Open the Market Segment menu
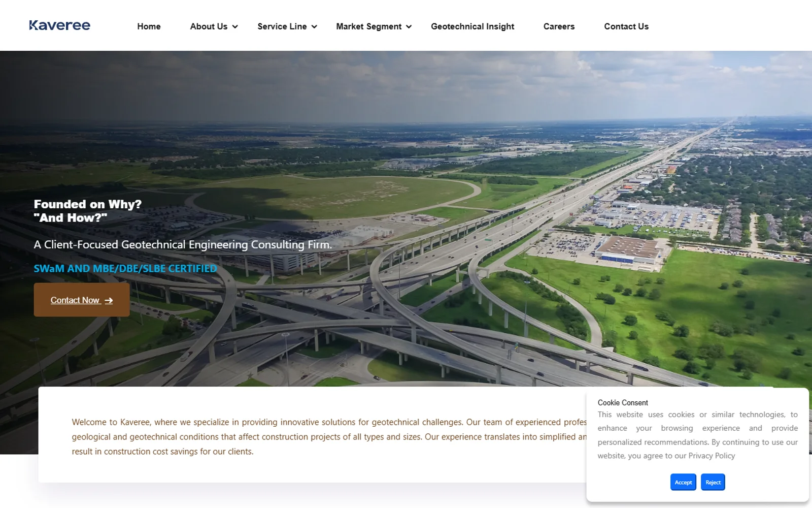 (368, 26)
